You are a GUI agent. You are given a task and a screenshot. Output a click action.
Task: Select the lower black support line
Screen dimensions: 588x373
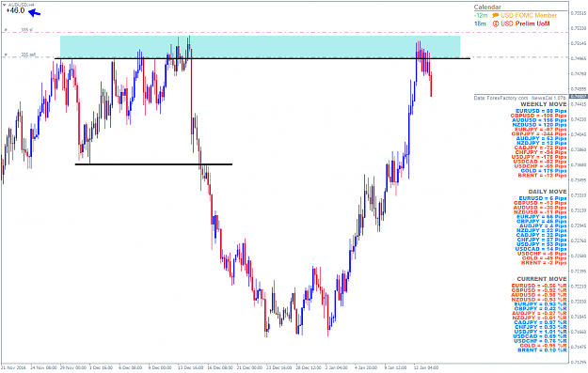click(153, 164)
